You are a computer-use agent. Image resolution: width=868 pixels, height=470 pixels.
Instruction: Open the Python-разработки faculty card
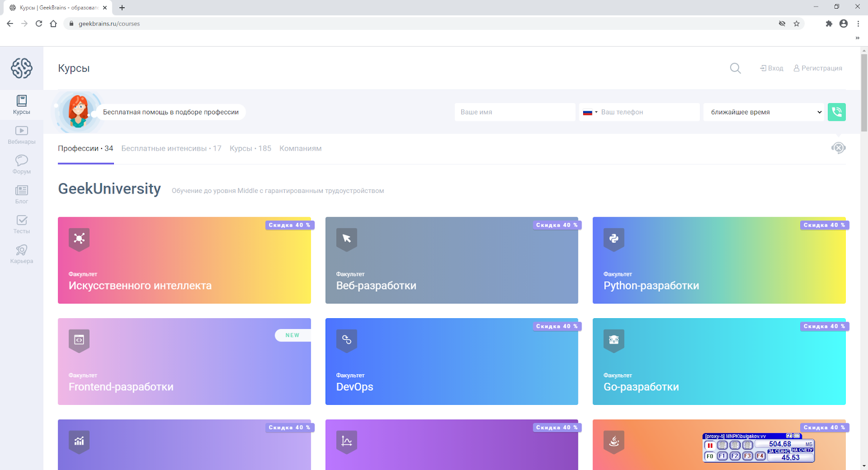719,260
